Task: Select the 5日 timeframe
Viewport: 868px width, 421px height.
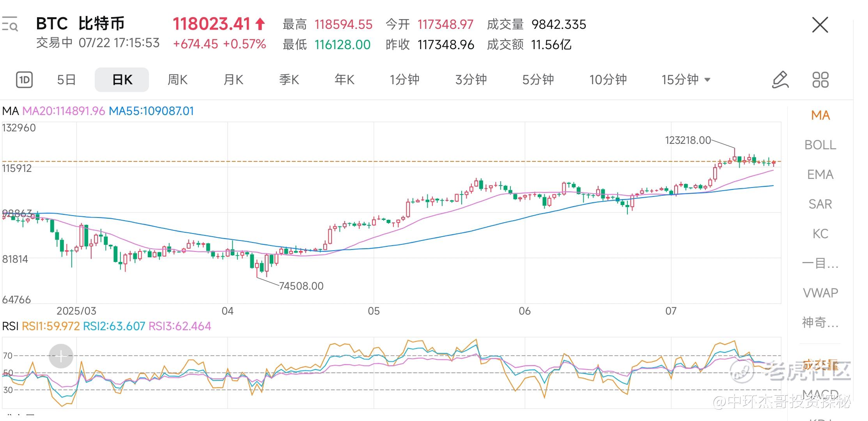Action: [66, 80]
